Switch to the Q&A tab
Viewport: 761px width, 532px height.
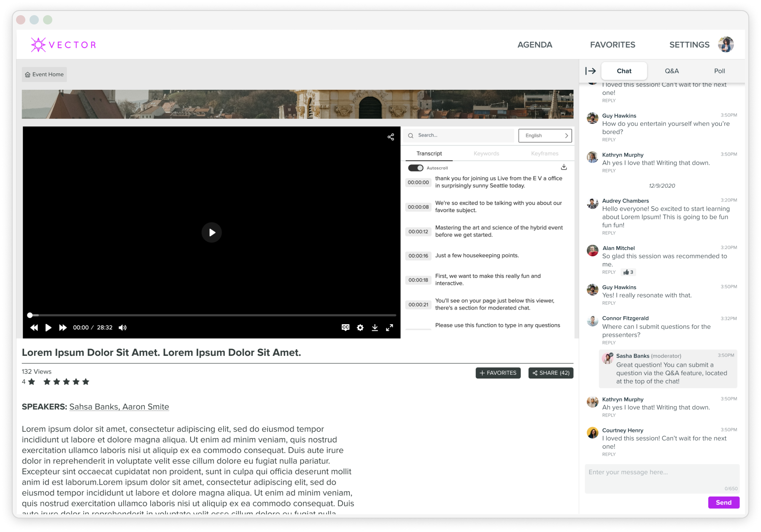pos(672,71)
